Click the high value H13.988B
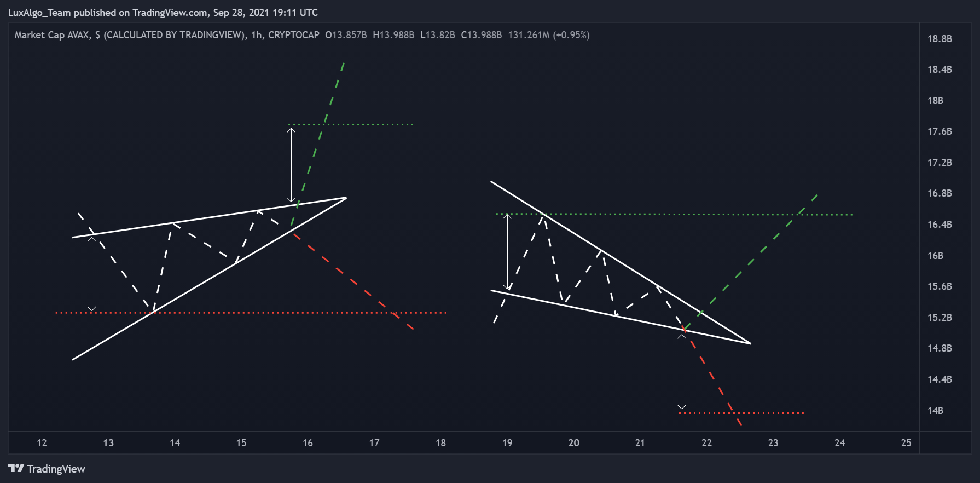 [393, 35]
